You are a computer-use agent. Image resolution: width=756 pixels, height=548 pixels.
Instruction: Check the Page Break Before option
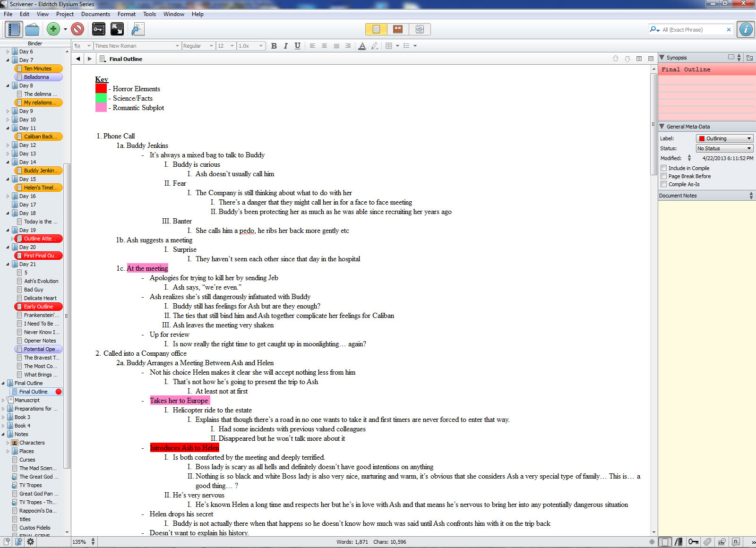[x=664, y=176]
